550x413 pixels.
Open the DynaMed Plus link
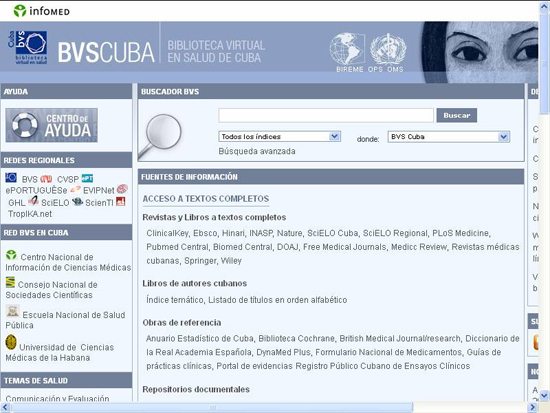pos(283,352)
